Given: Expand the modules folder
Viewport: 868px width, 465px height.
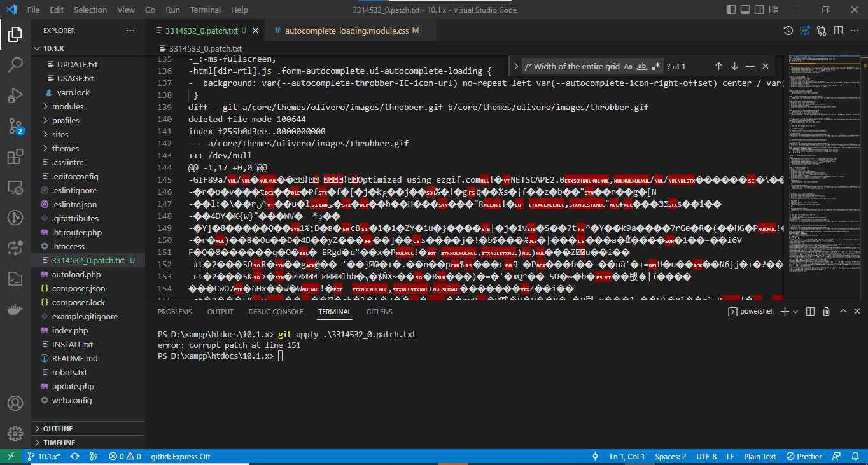Looking at the screenshot, I should pyautogui.click(x=67, y=106).
